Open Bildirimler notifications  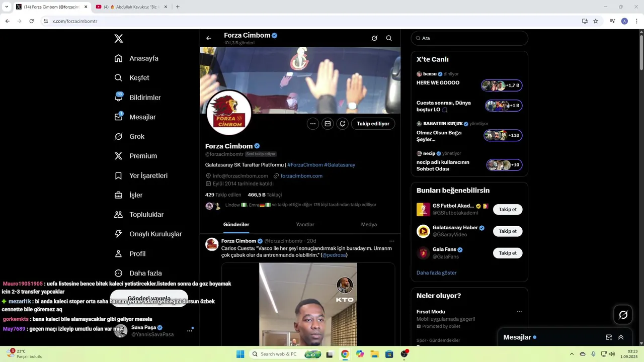[137, 98]
